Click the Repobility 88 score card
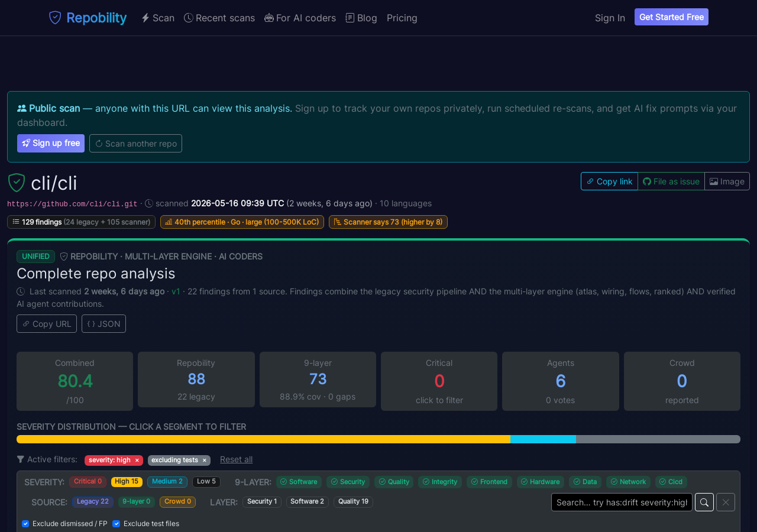 (x=196, y=379)
